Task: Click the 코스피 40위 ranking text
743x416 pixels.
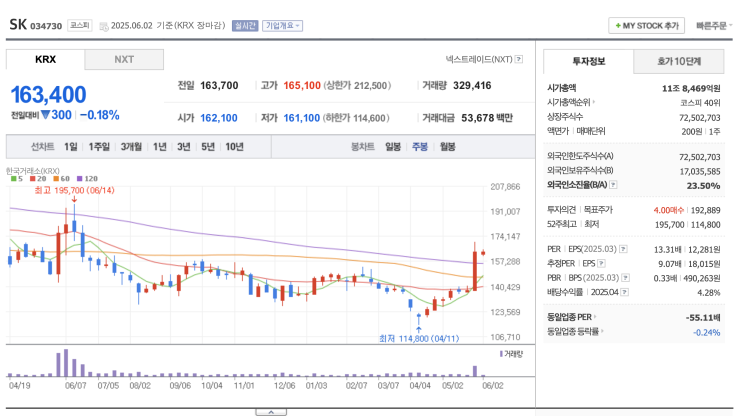Action: tap(700, 103)
